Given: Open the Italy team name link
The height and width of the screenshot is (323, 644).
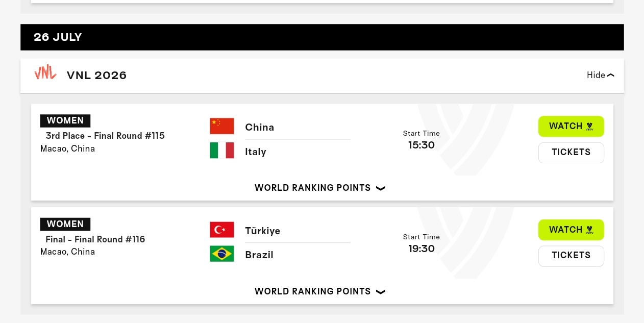Looking at the screenshot, I should click(256, 152).
